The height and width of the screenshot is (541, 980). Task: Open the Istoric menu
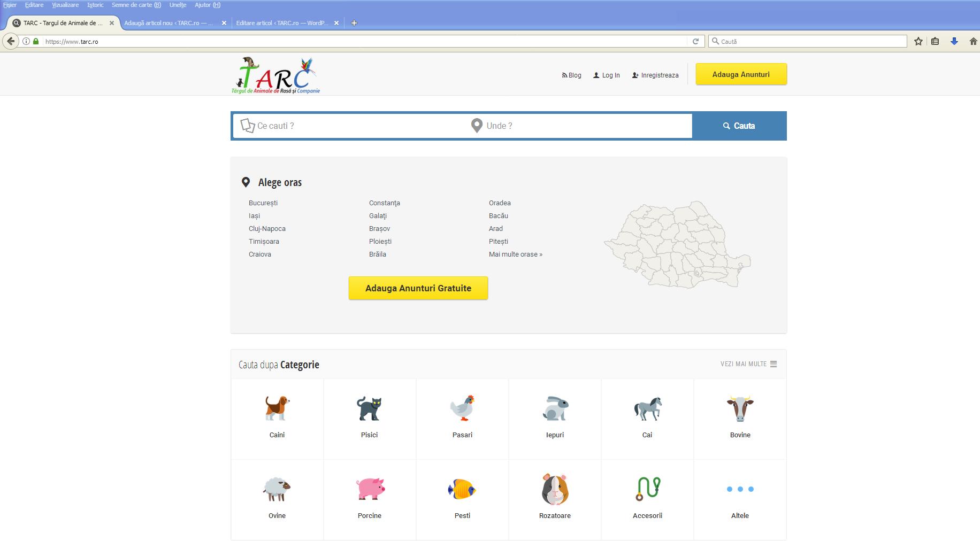pos(95,5)
